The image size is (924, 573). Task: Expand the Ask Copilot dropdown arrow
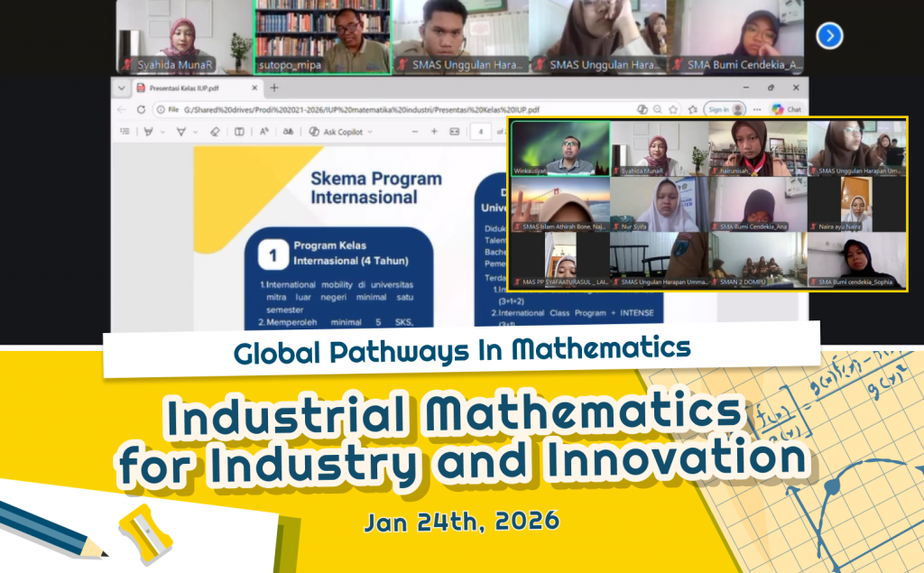(x=368, y=131)
